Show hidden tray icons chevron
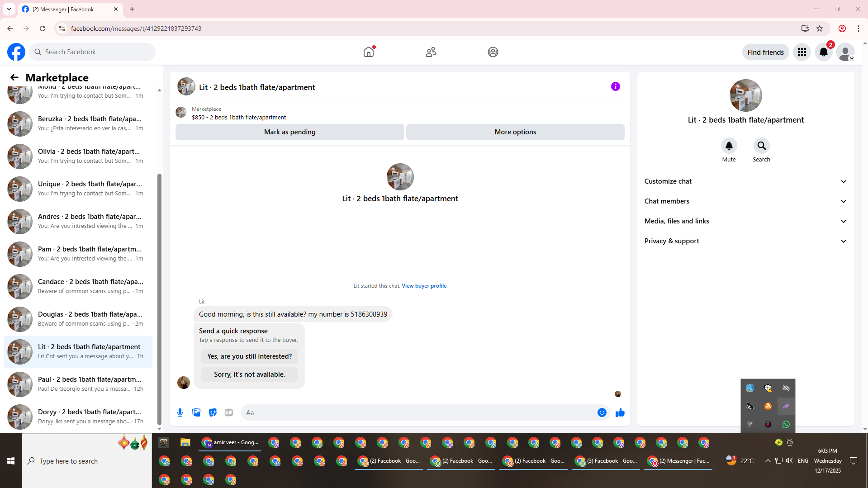 click(x=768, y=461)
